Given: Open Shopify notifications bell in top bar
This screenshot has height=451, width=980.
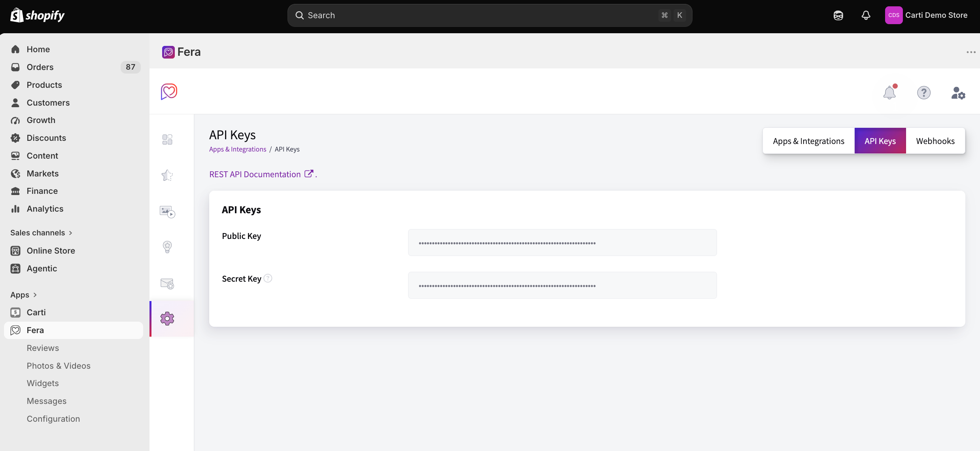Looking at the screenshot, I should (x=866, y=15).
